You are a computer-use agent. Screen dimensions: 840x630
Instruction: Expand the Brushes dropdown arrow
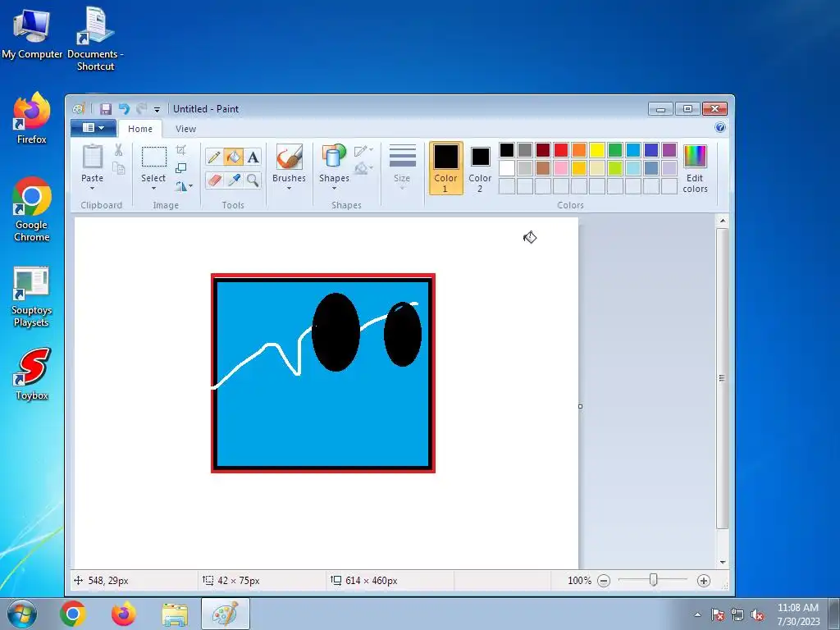pos(290,188)
